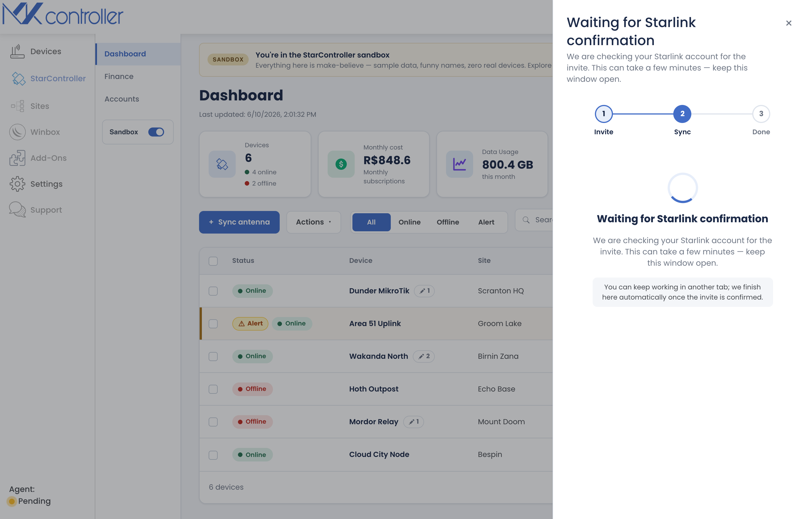Click step 1 Invite in the stepper
The image size is (812, 519).
(x=604, y=114)
